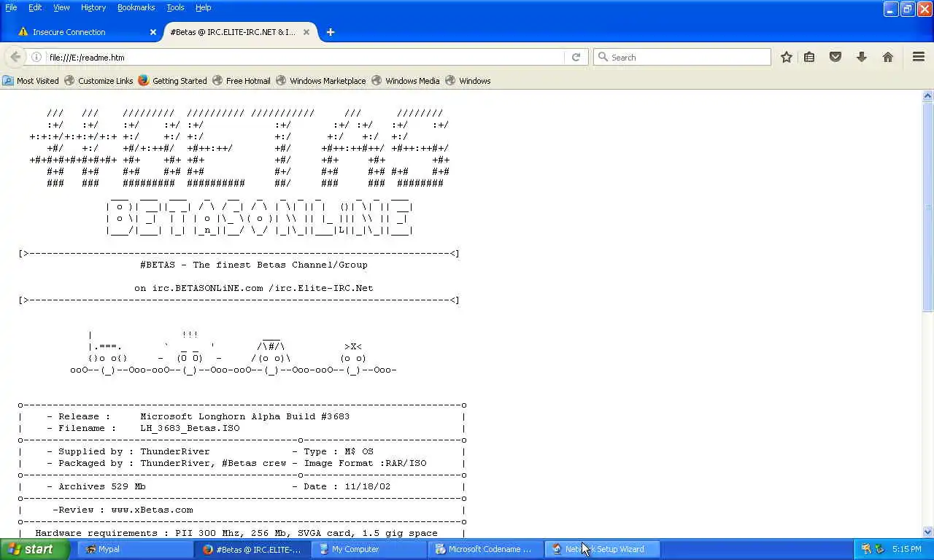Click Supplied by : ThunderRiver text
Image resolution: width=934 pixels, height=560 pixels.
(x=134, y=451)
